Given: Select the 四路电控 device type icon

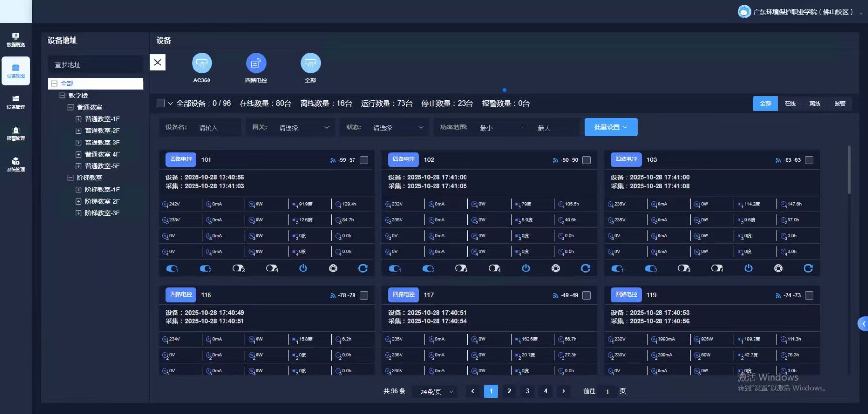Looking at the screenshot, I should click(x=256, y=64).
